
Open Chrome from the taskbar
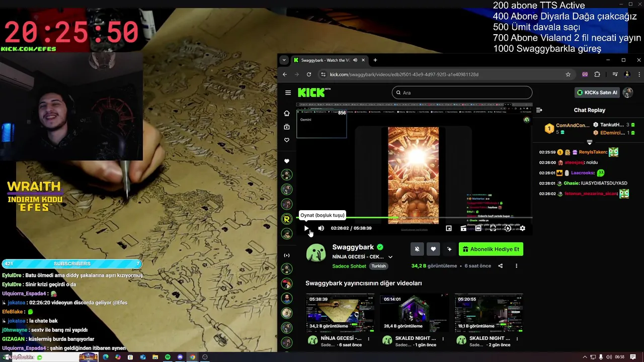tap(192, 357)
